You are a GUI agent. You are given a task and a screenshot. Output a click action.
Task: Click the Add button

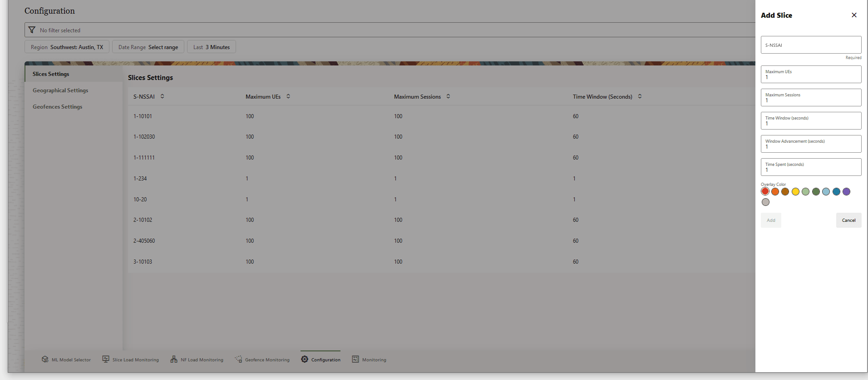pos(771,220)
